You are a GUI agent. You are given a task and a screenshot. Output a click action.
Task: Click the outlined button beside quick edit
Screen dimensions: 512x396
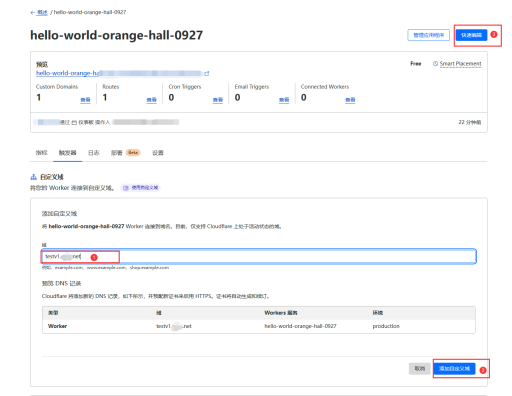(428, 35)
